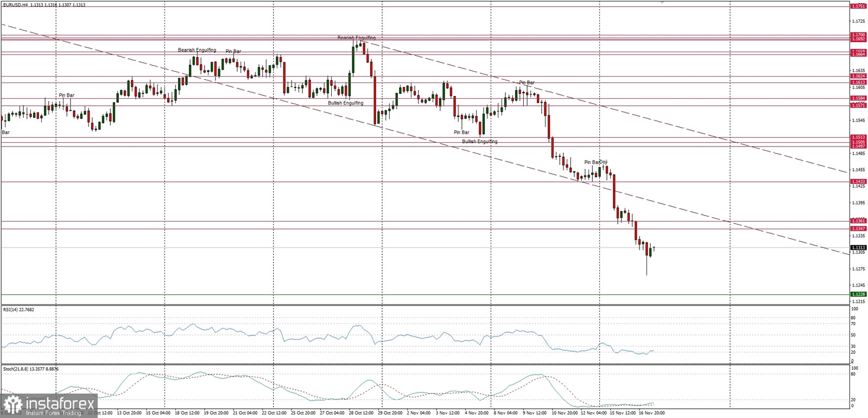Image resolution: width=868 pixels, height=418 pixels.
Task: Select the 1.1584 price level label
Action: (858, 99)
